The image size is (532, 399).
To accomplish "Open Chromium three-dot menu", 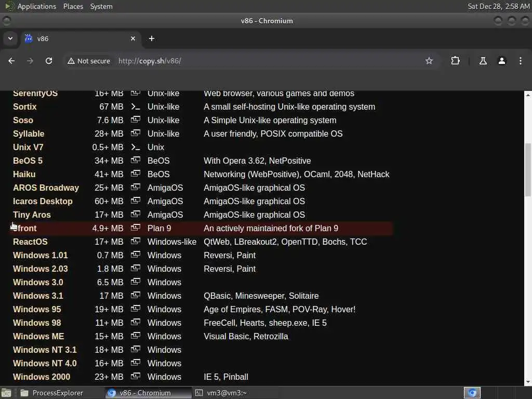I will click(x=520, y=61).
